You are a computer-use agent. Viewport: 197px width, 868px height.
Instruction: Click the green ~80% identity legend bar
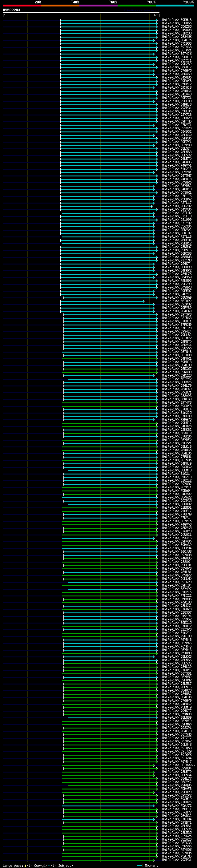[x=137, y=6]
